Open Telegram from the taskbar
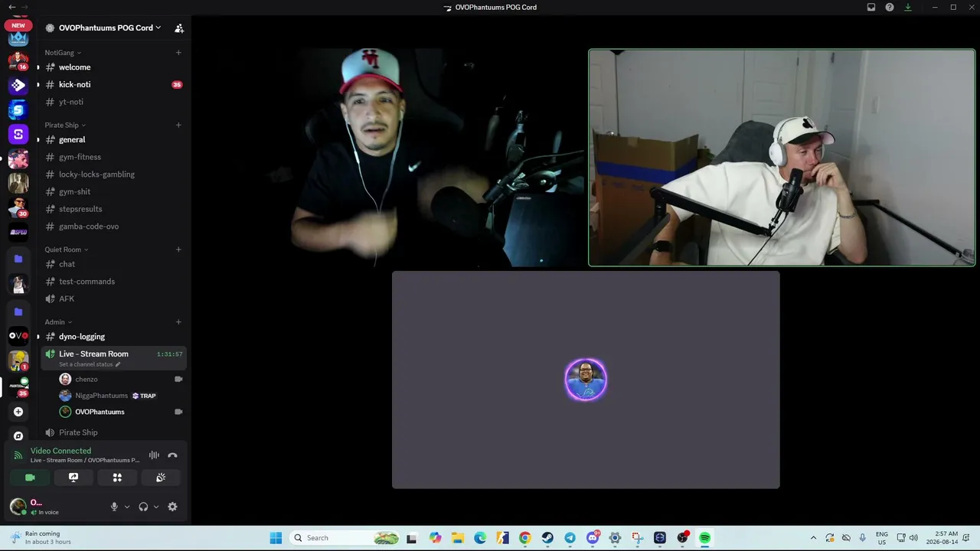The image size is (980, 551). point(570,538)
